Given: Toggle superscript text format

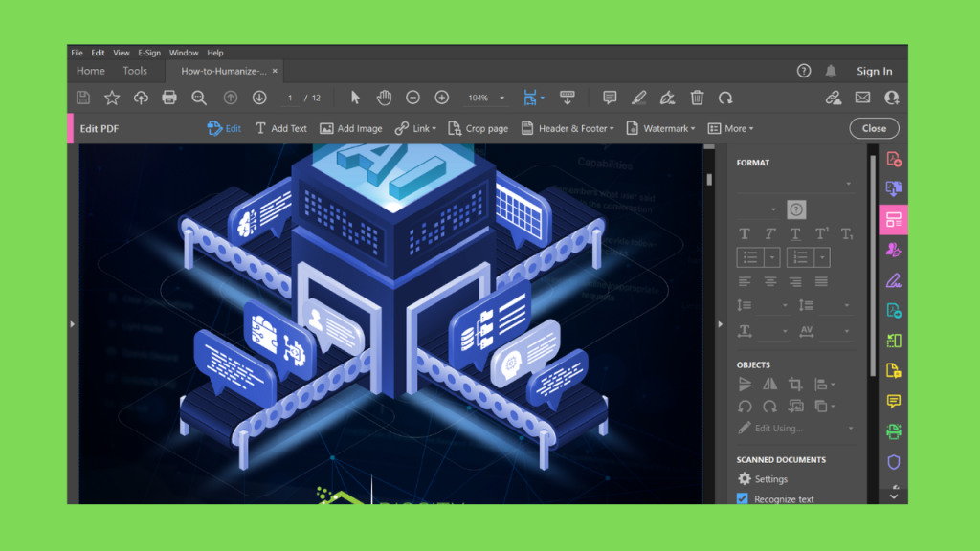Looking at the screenshot, I should click(821, 234).
